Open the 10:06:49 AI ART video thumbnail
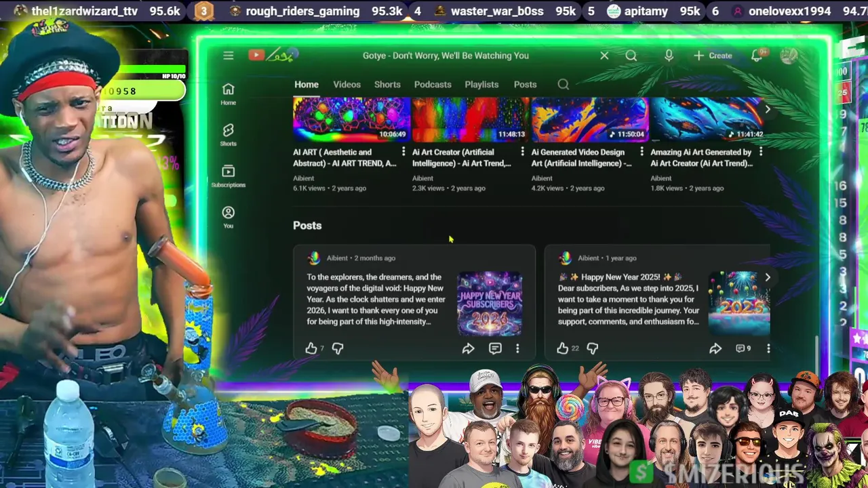 (x=351, y=119)
